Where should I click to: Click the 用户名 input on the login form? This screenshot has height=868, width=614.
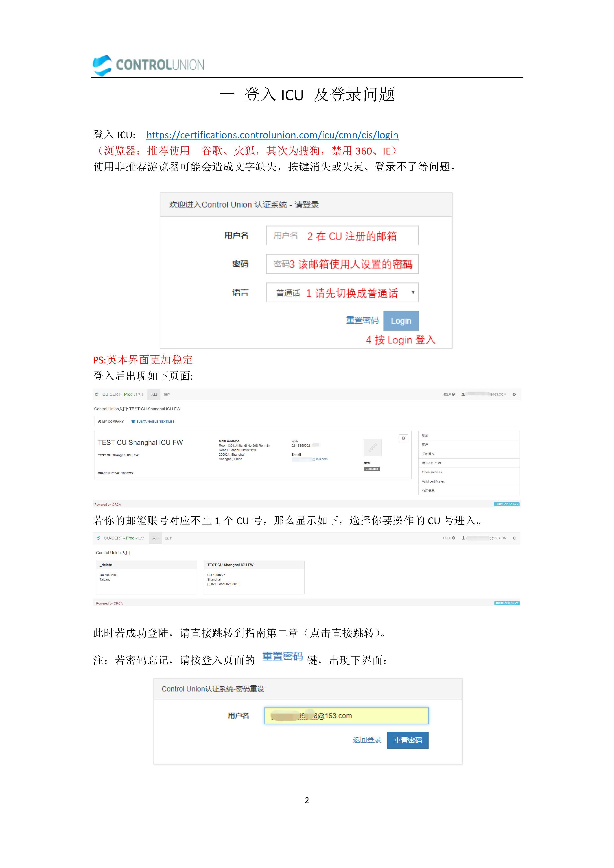click(342, 235)
